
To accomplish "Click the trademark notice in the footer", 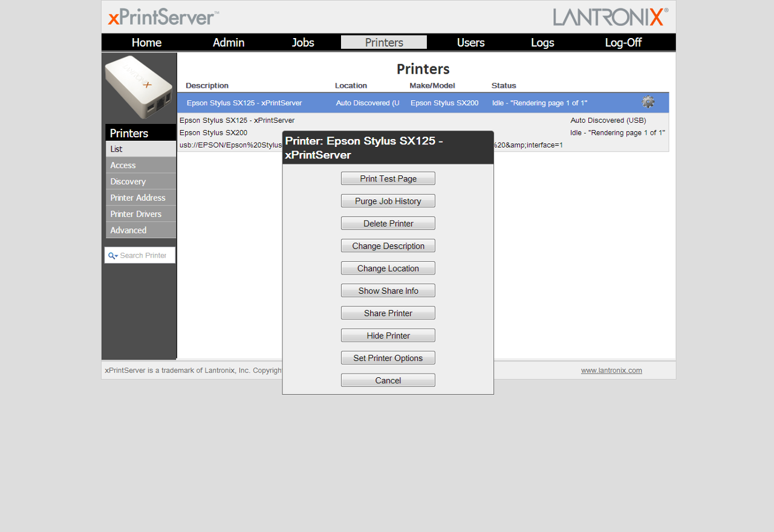I will 193,371.
